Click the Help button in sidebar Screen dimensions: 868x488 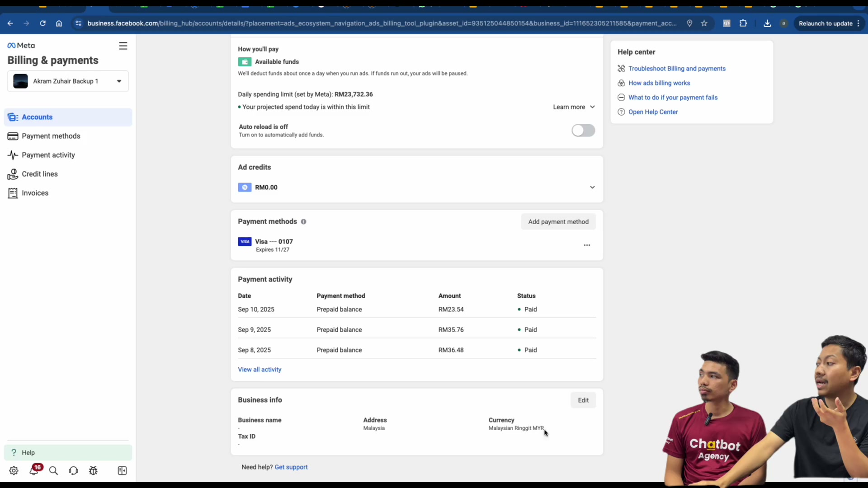click(x=68, y=453)
